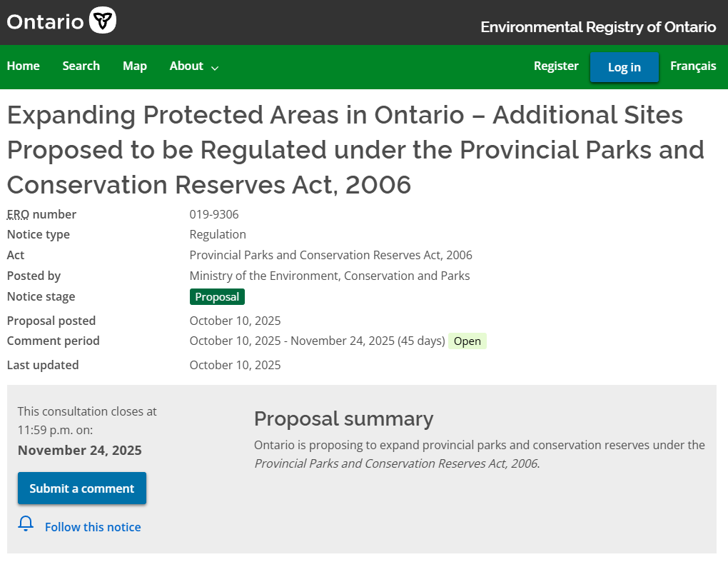
Task: Open Search in the navigation bar
Action: tap(81, 66)
